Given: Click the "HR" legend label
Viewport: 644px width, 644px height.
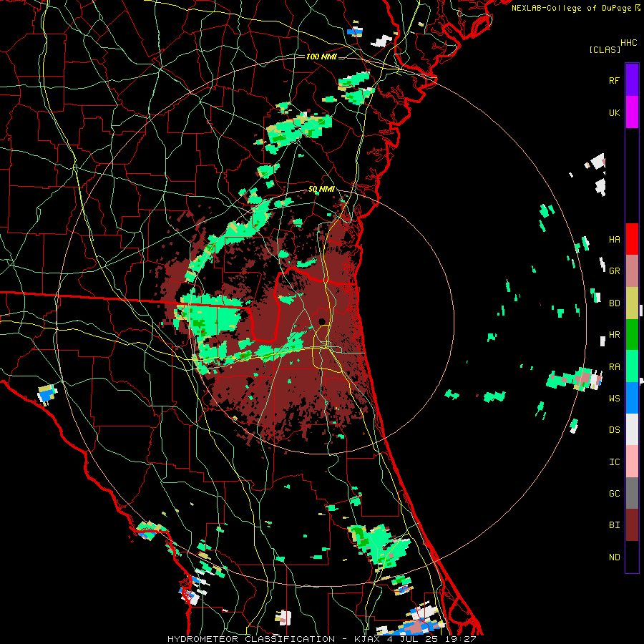Looking at the screenshot, I should 614,335.
